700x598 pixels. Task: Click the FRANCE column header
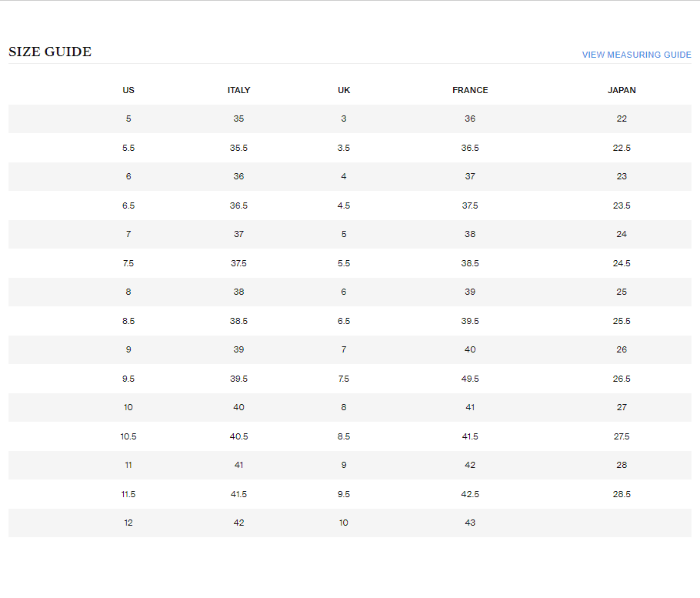pyautogui.click(x=470, y=90)
